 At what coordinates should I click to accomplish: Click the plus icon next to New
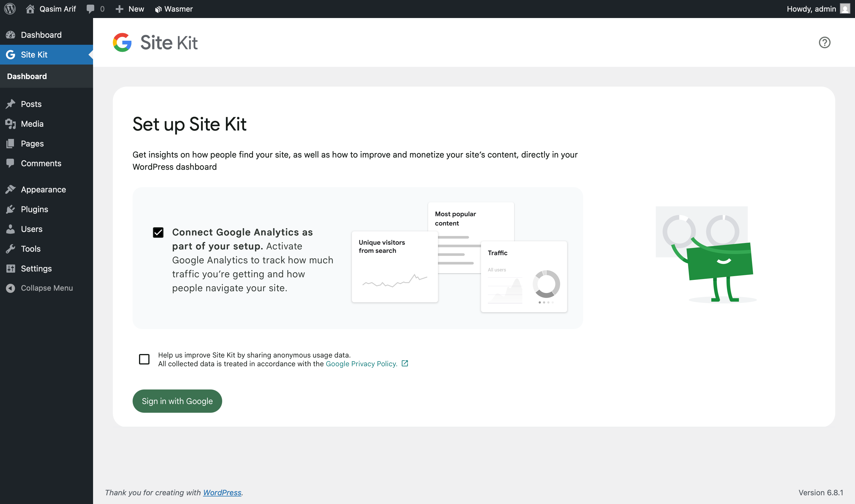tap(119, 9)
